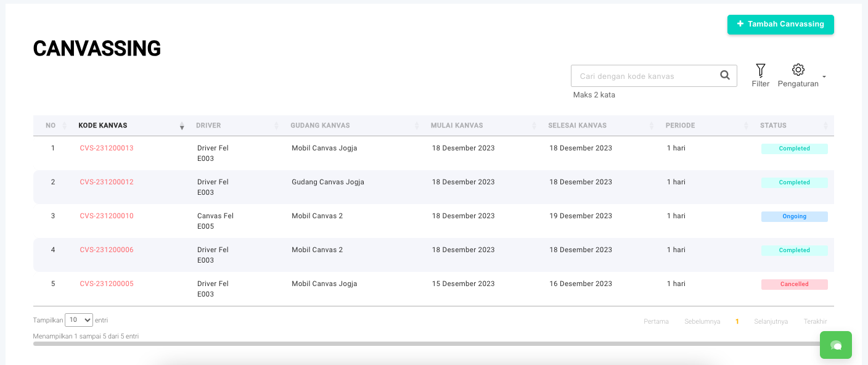Open the green chat widget
The width and height of the screenshot is (868, 365).
point(835,345)
